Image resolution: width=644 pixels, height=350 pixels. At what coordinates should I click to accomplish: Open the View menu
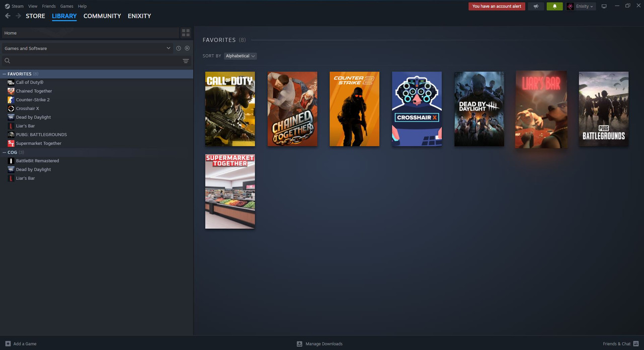pos(33,6)
